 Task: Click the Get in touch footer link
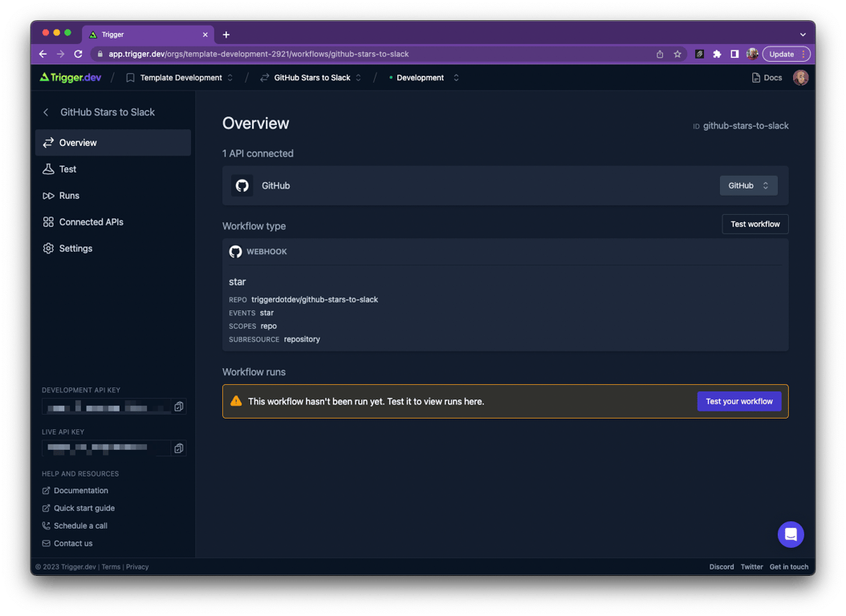point(789,567)
